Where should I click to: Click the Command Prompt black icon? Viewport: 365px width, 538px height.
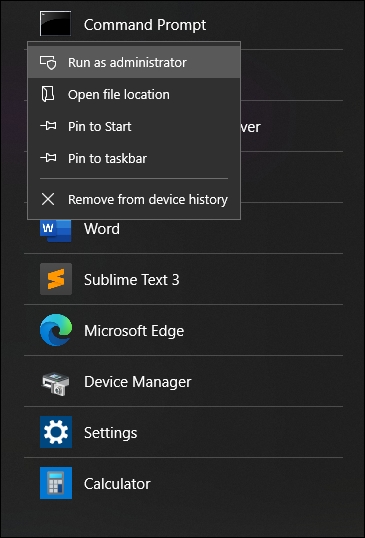coord(55,23)
